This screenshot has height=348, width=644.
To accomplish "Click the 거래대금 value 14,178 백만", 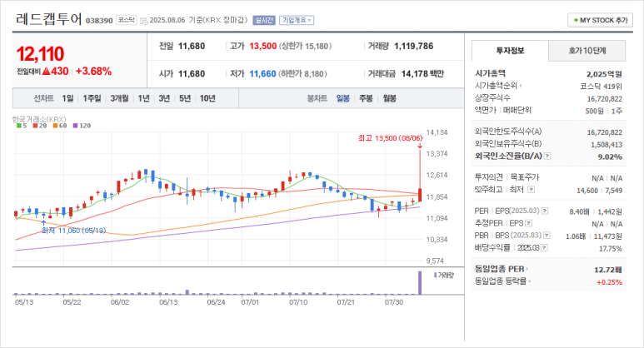I will (422, 74).
